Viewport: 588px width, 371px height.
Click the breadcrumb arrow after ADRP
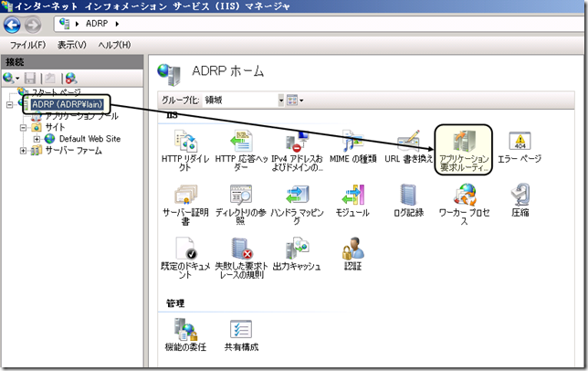tap(117, 24)
